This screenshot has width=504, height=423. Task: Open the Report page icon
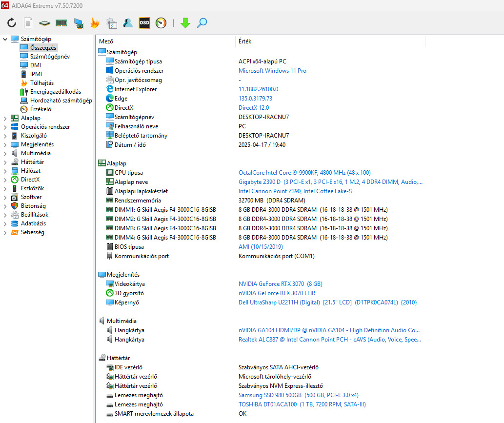click(28, 23)
